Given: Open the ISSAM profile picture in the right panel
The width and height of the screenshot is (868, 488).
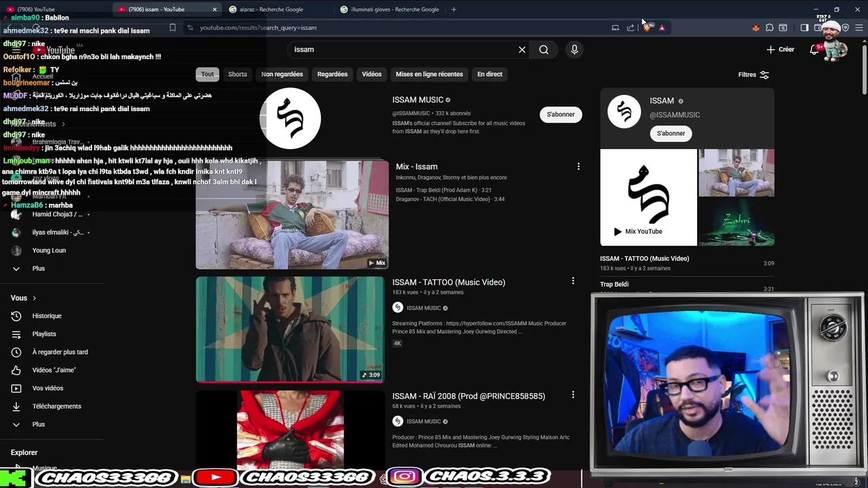Looking at the screenshot, I should (624, 112).
